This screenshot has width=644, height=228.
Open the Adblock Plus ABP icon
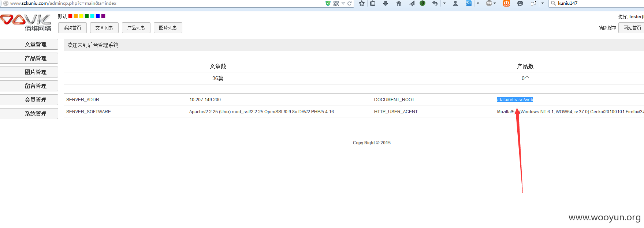489,3
